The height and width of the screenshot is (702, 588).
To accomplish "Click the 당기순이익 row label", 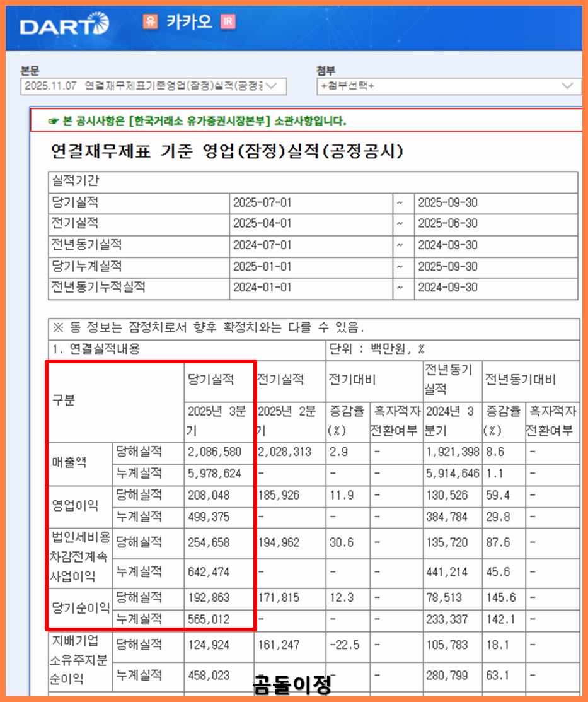I will tap(81, 608).
